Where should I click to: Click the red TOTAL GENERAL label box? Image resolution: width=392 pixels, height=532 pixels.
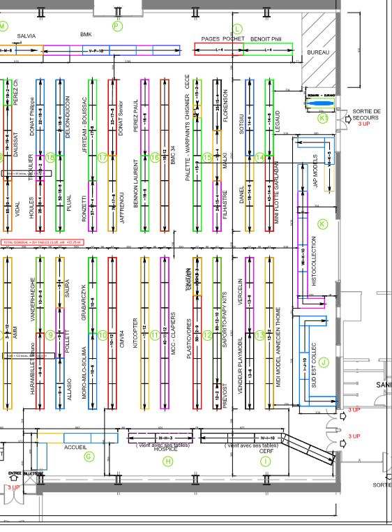43,242
